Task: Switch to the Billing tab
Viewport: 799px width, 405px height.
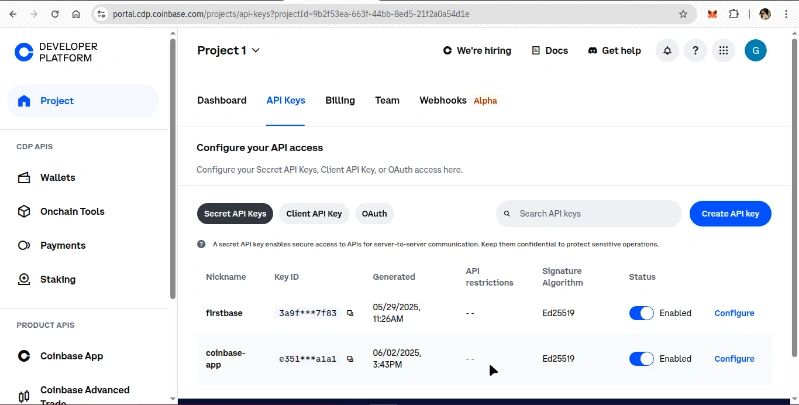Action: click(340, 100)
